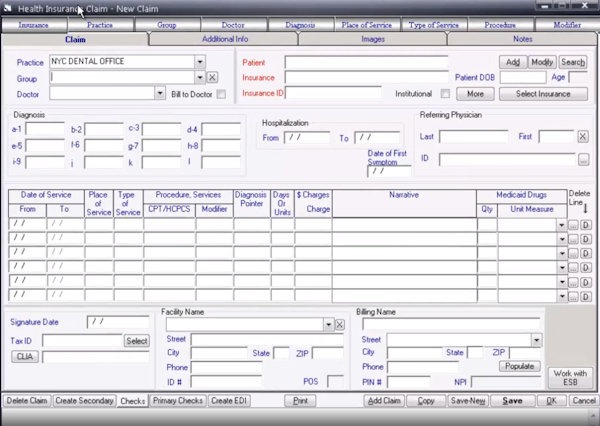
Task: Open first row Unit Measure dropdown
Action: pyautogui.click(x=561, y=225)
